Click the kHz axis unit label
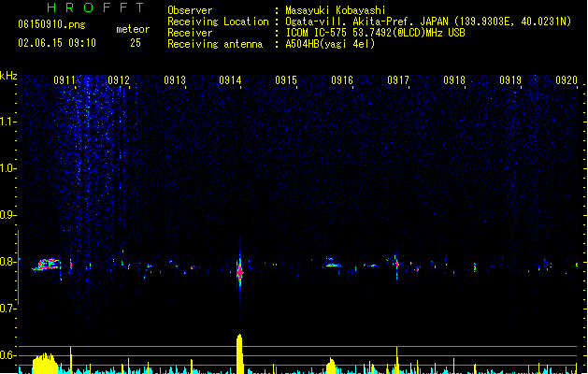The height and width of the screenshot is (374, 588). coord(8,76)
